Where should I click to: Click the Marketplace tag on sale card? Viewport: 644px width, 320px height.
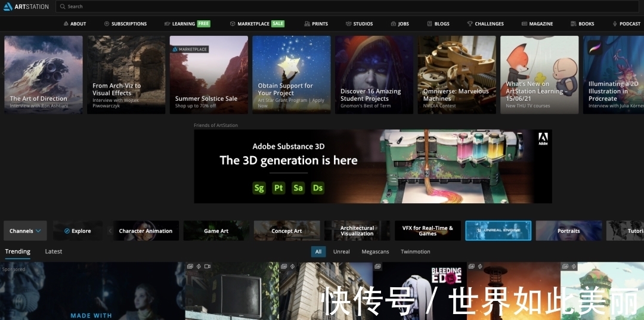click(190, 49)
